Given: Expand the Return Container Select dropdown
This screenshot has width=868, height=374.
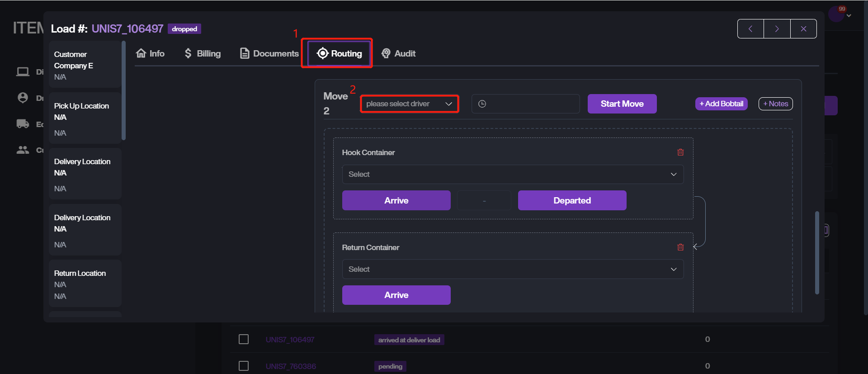Looking at the screenshot, I should click(513, 270).
